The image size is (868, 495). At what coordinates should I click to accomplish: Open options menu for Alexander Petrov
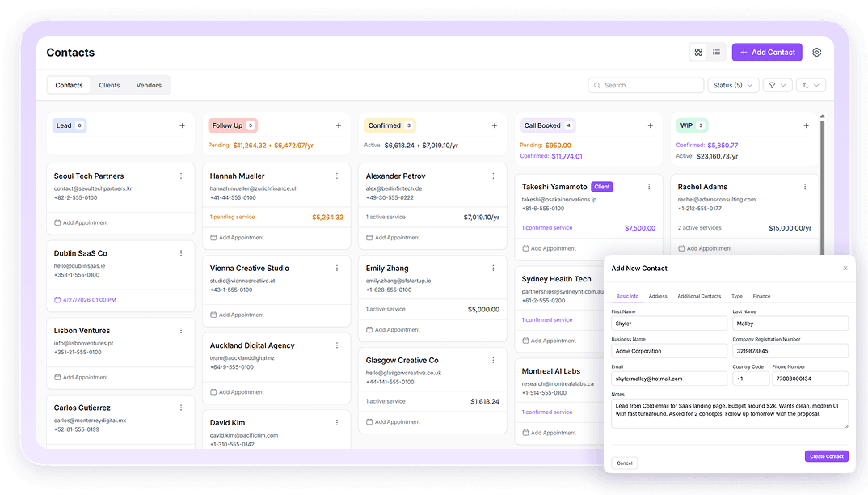493,176
